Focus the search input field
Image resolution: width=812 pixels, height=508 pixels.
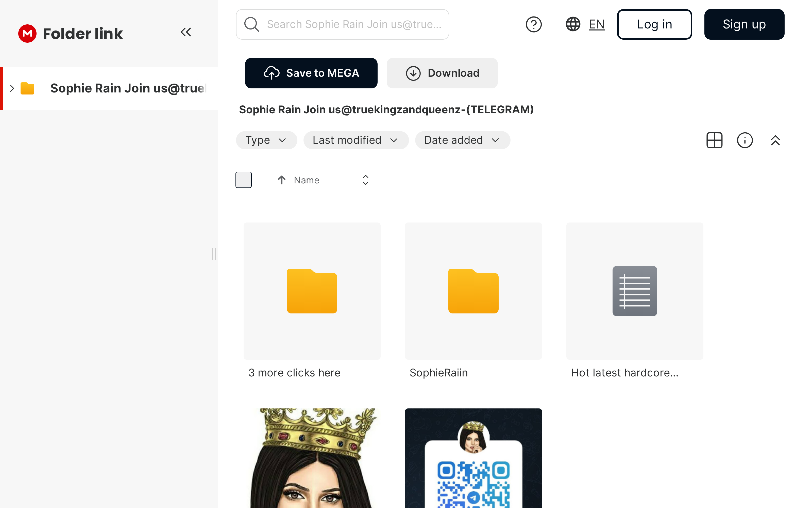342,24
